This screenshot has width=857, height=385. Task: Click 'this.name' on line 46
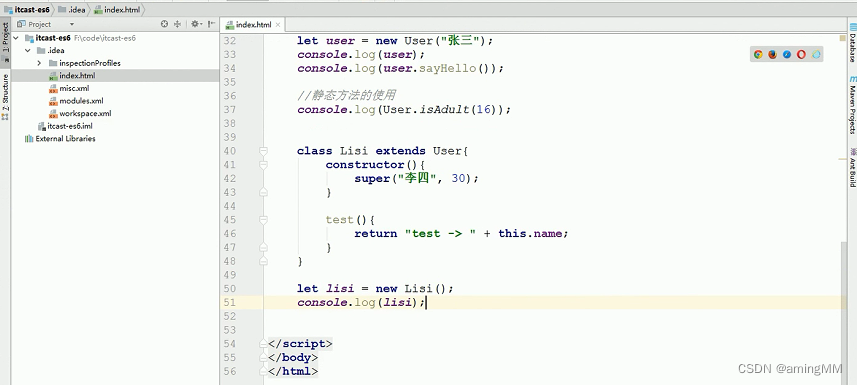[x=530, y=234]
